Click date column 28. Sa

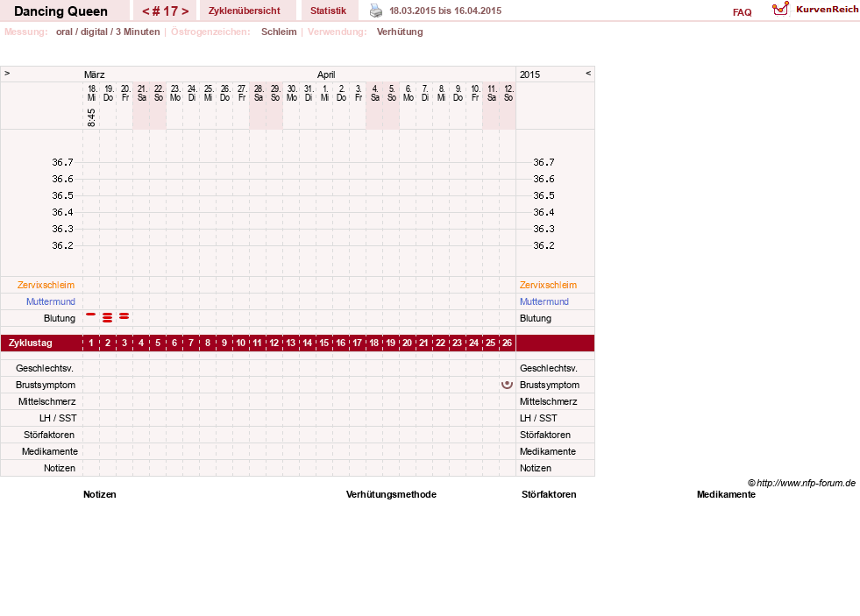[x=259, y=93]
